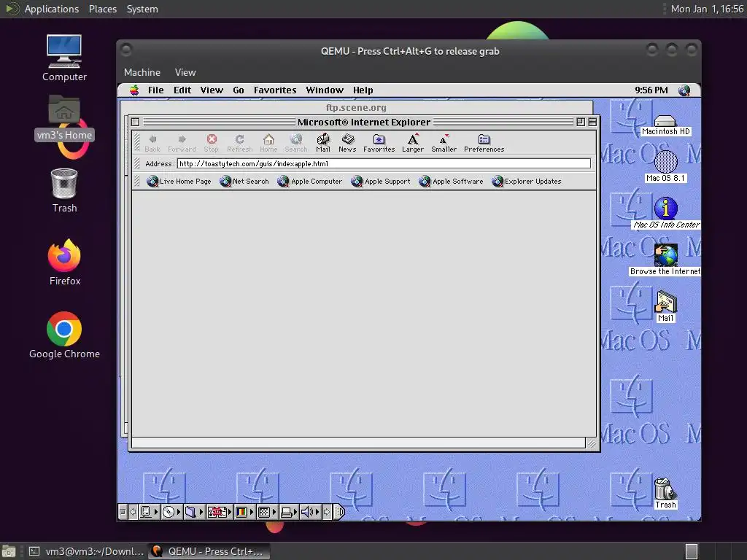Click the Apple Software link
The width and height of the screenshot is (747, 560).
(x=451, y=181)
